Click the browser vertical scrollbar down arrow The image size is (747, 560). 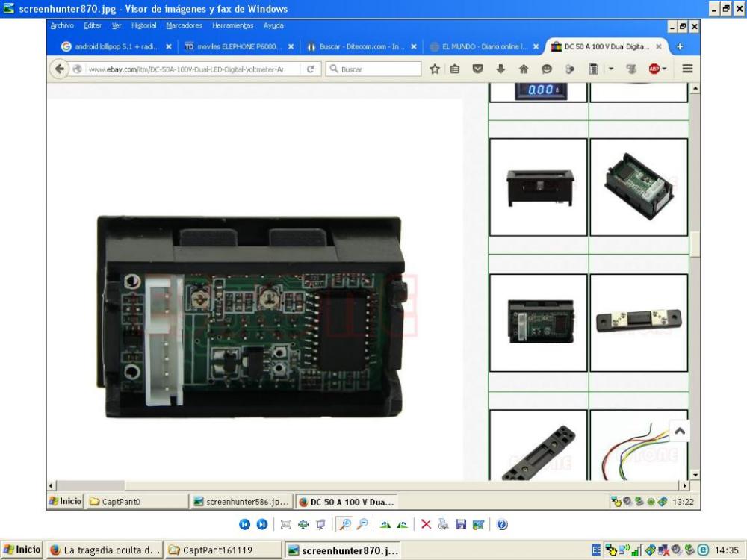coord(695,475)
